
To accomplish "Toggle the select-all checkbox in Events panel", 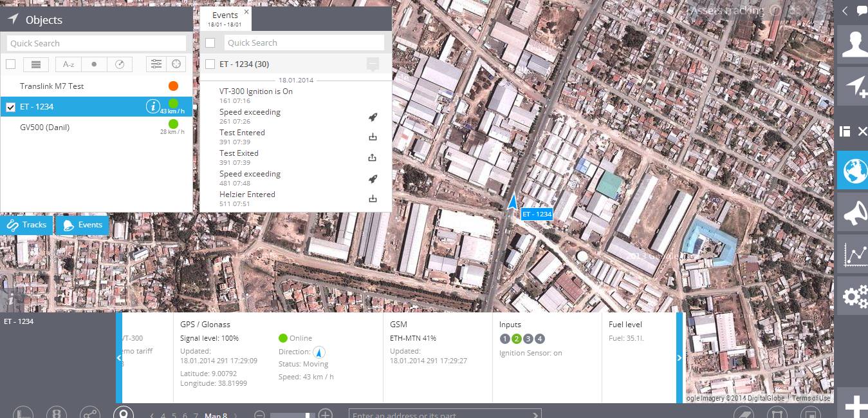I will click(x=210, y=43).
